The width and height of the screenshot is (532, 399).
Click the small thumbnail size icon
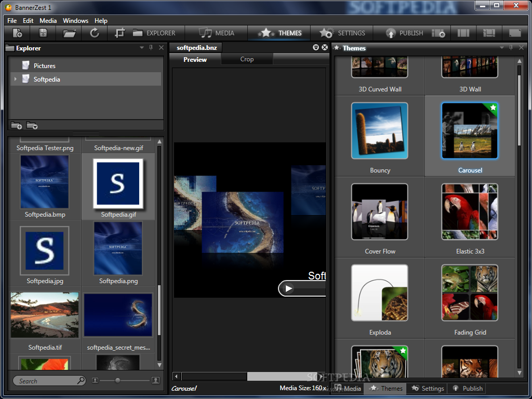[x=95, y=380]
